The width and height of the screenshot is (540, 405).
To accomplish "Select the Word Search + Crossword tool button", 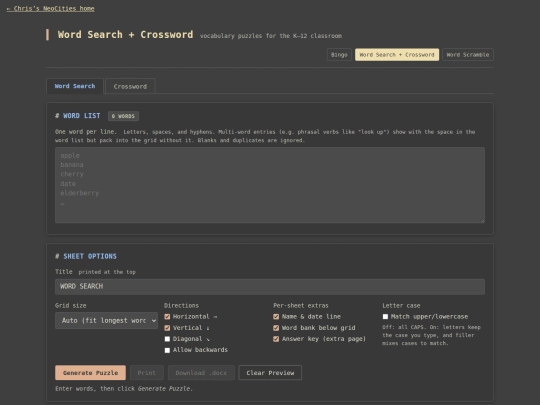I will point(397,55).
